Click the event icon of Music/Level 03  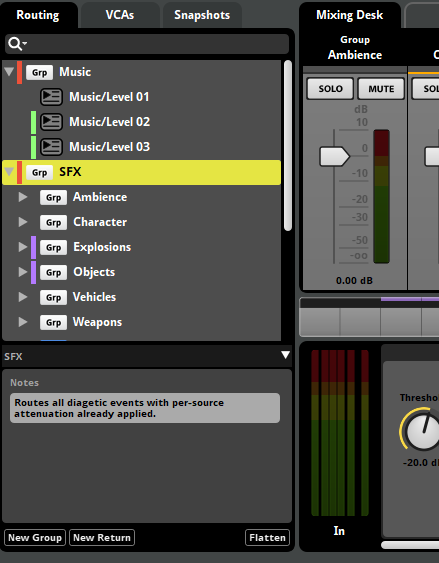coord(51,147)
